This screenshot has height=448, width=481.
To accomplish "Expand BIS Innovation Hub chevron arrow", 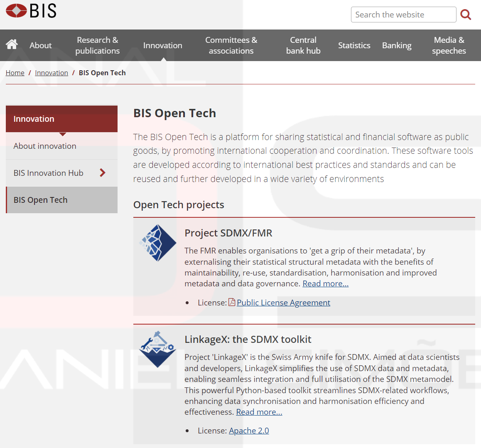I will point(103,173).
